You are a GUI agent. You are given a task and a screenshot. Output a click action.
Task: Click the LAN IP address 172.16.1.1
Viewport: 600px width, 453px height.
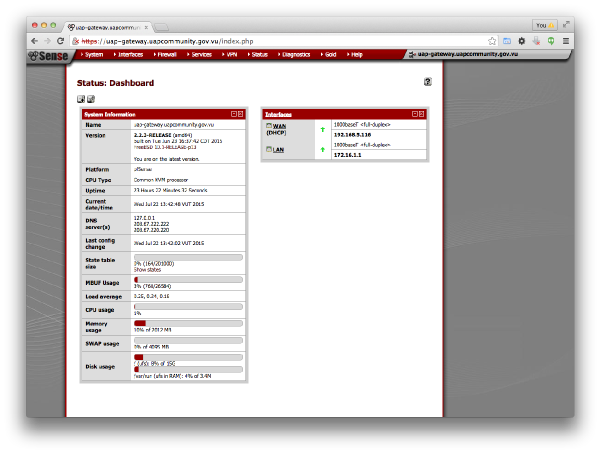pyautogui.click(x=347, y=155)
